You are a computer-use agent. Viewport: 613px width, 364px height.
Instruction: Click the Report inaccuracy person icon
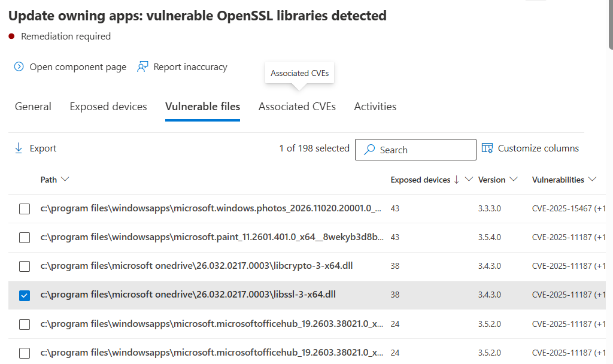tap(142, 67)
